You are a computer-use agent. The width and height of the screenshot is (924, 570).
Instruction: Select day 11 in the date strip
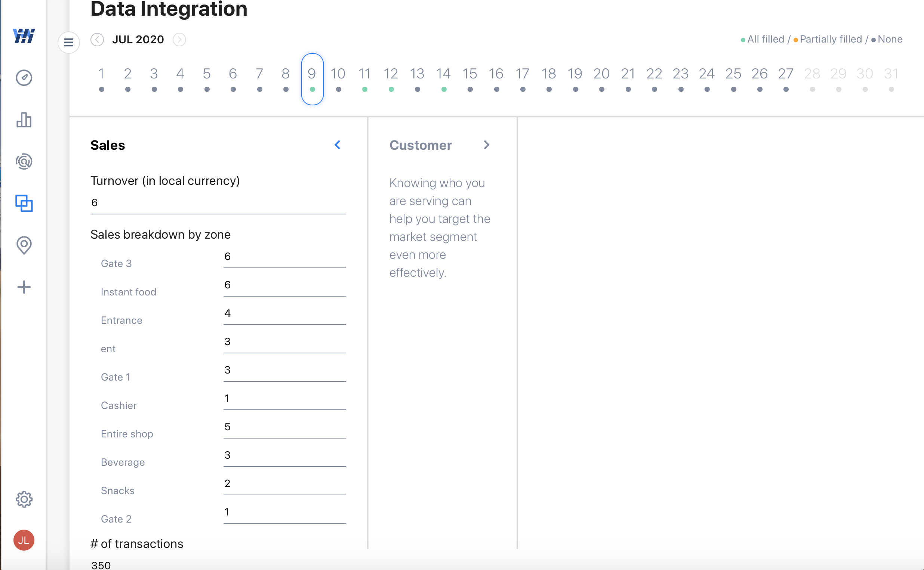tap(364, 79)
